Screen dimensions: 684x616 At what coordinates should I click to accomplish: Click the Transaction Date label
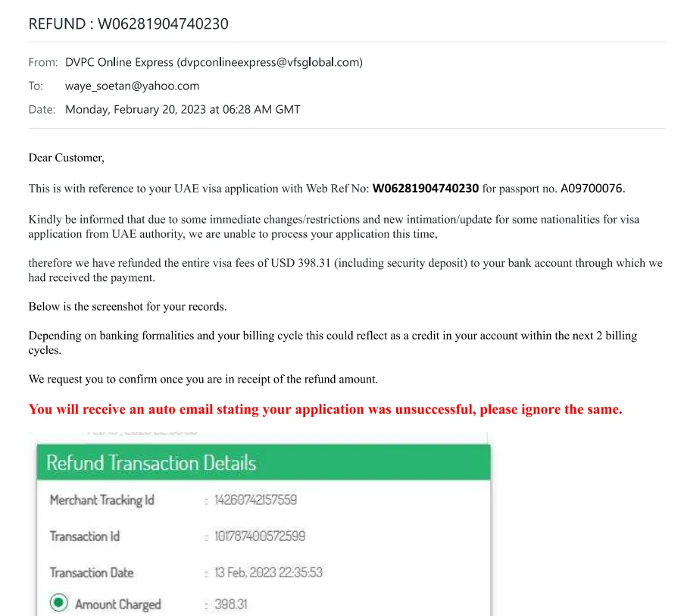(92, 573)
